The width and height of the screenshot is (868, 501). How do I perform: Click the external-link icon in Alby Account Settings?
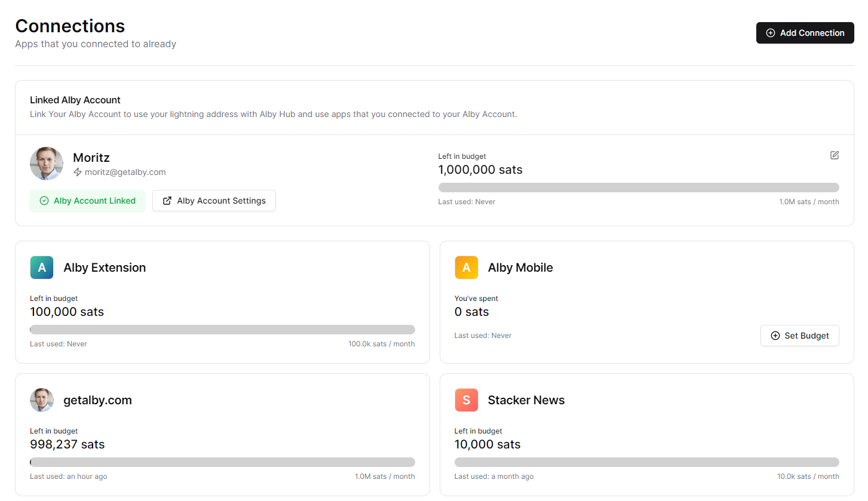(x=167, y=201)
